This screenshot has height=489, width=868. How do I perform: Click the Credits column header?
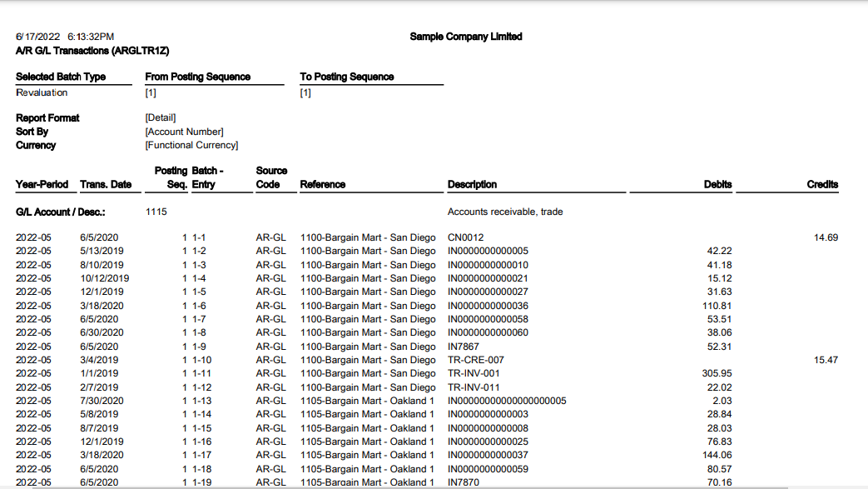pos(824,184)
